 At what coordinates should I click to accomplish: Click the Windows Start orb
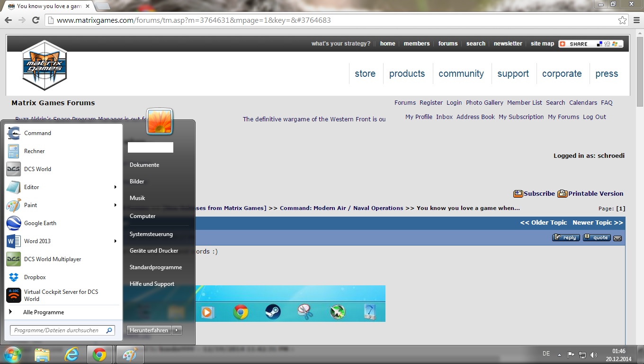(x=12, y=355)
